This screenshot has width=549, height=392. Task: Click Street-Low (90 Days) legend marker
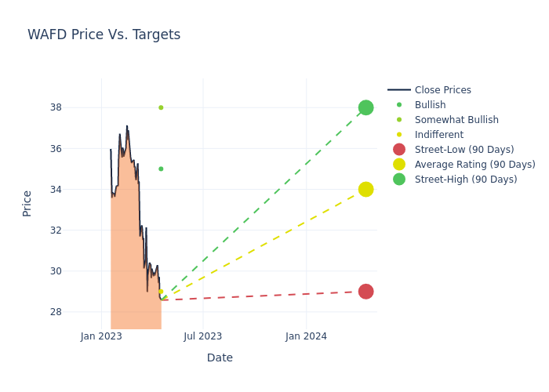399,150
